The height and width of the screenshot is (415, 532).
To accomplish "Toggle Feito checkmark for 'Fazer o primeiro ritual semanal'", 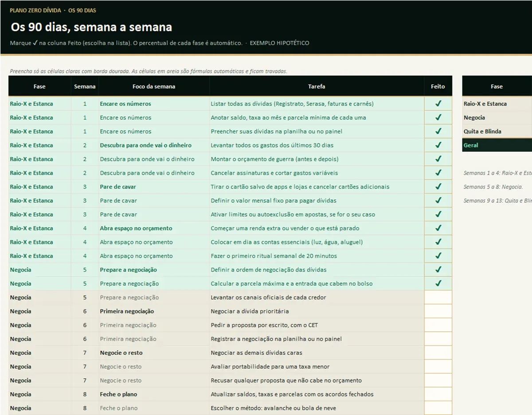I will coord(438,256).
